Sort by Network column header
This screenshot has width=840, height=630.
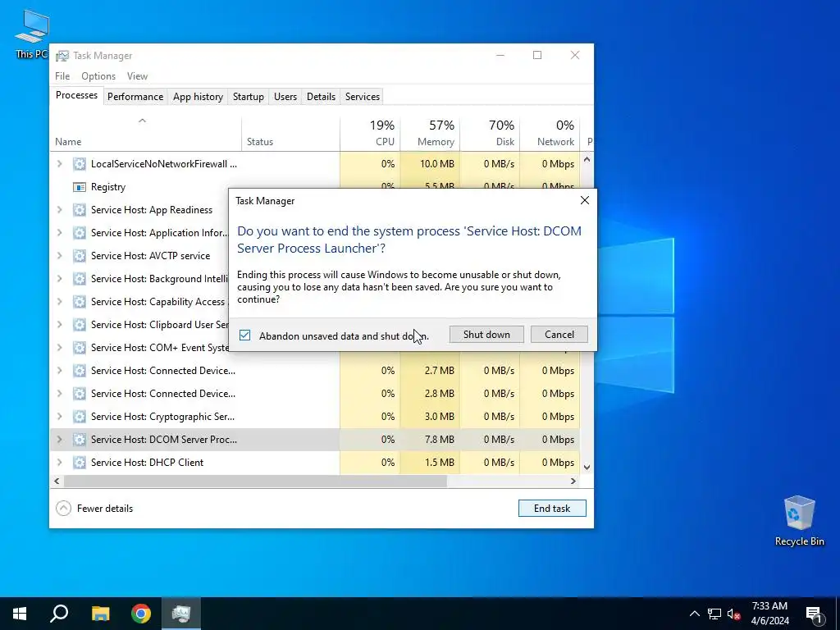point(550,134)
